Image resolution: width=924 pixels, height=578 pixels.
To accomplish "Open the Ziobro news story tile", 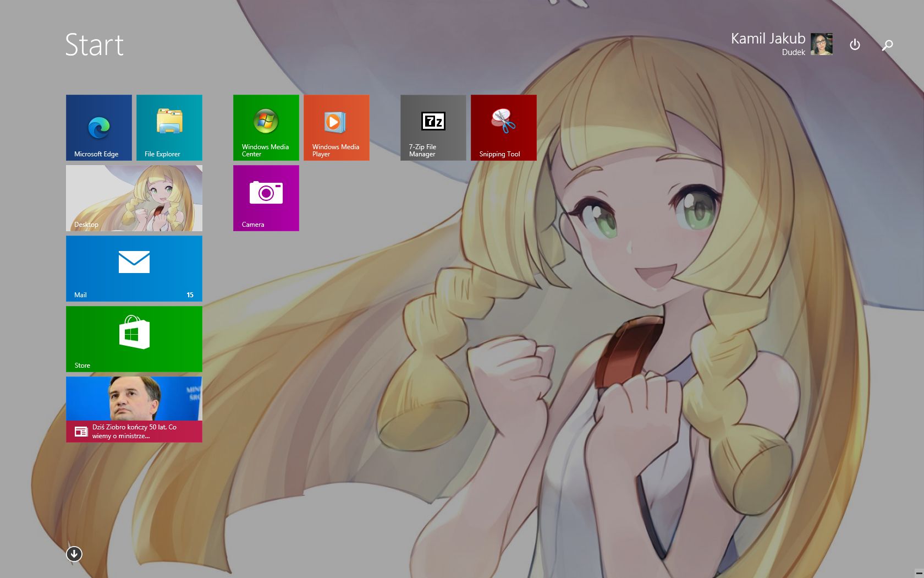I will point(134,410).
